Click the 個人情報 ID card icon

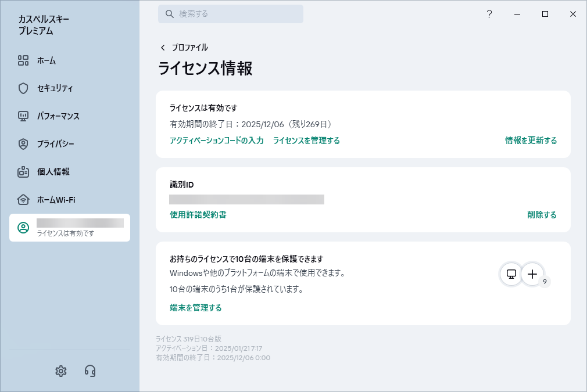(x=23, y=172)
